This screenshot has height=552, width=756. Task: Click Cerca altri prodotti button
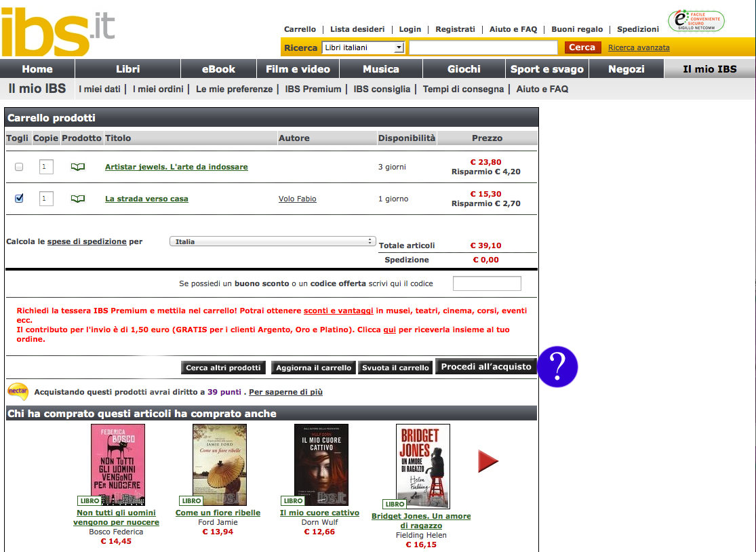coord(223,368)
